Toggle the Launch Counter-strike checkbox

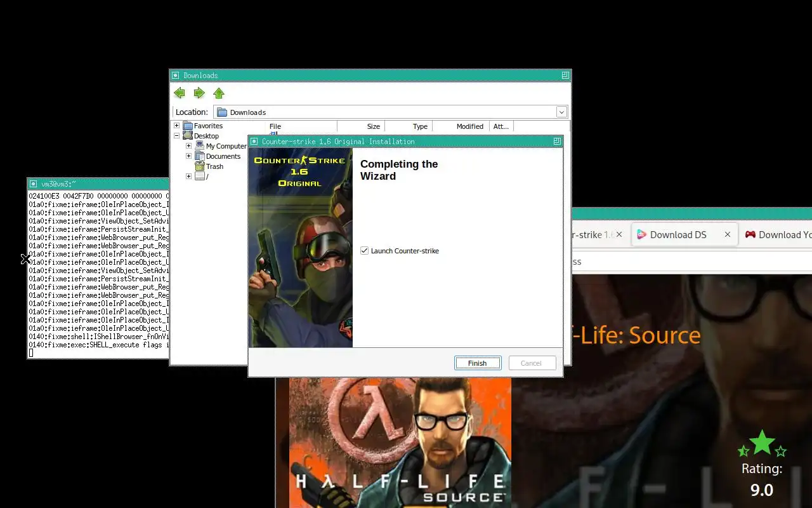pyautogui.click(x=364, y=251)
